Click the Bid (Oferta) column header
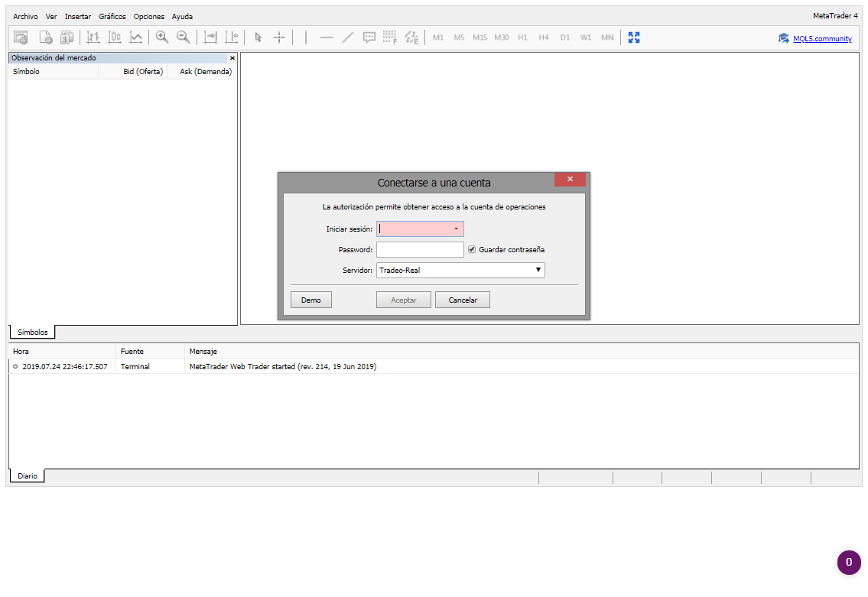 pos(132,71)
